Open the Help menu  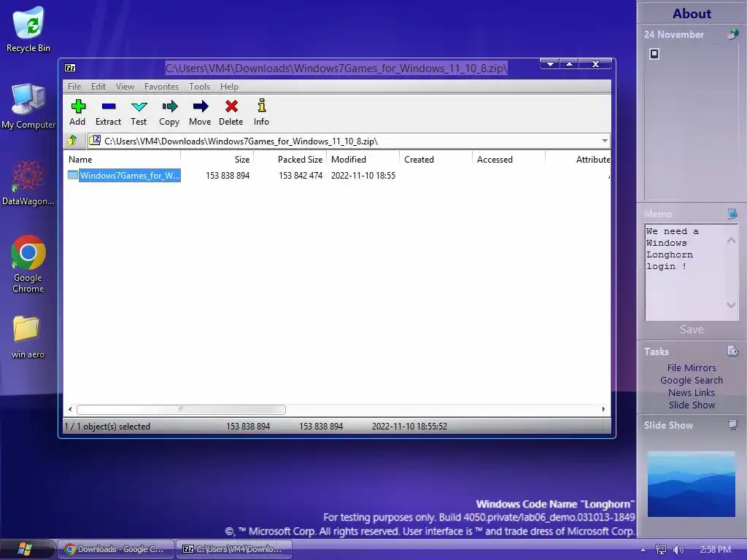[x=229, y=86]
